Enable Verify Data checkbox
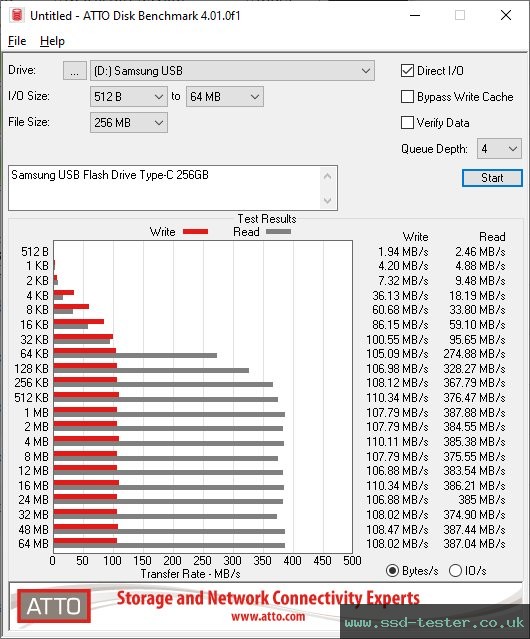 (x=407, y=123)
